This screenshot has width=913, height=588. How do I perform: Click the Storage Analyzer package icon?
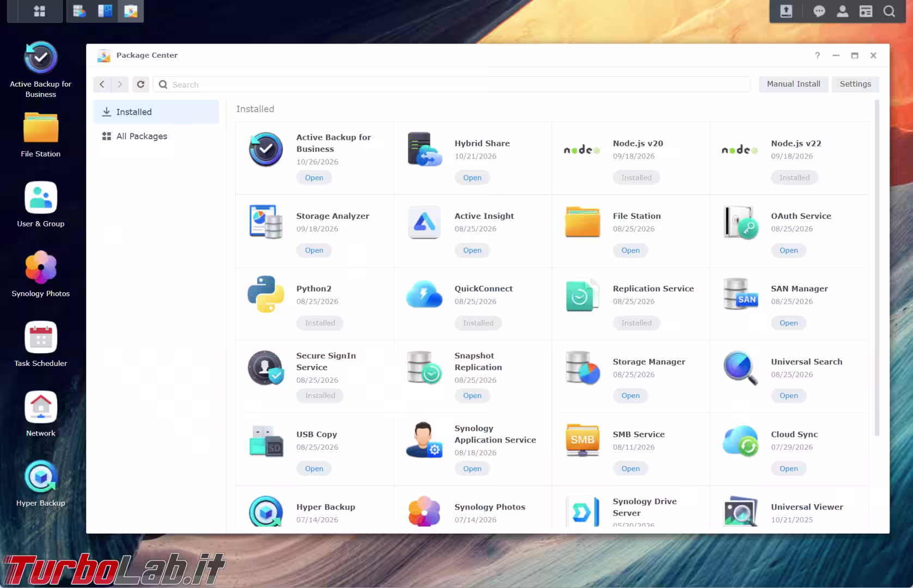266,222
